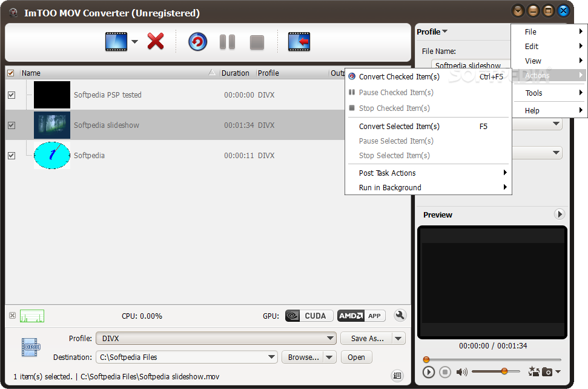Open the Add File dropdown arrow
The width and height of the screenshot is (588, 389).
(x=134, y=42)
